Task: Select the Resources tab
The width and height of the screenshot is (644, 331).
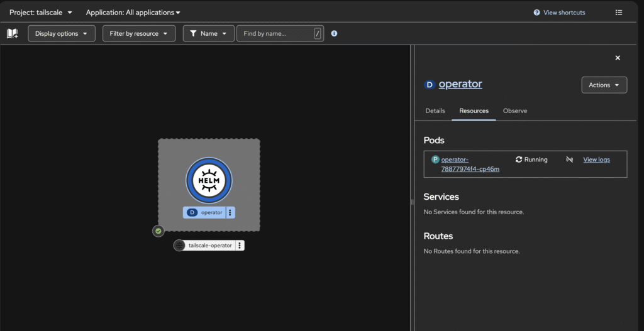Action: tap(474, 111)
